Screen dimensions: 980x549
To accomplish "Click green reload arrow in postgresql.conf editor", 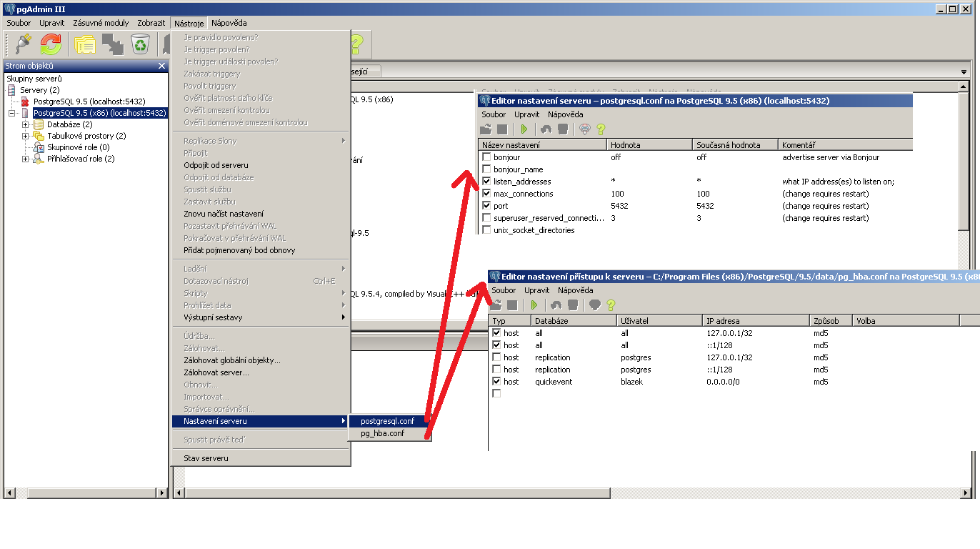I will click(x=524, y=129).
